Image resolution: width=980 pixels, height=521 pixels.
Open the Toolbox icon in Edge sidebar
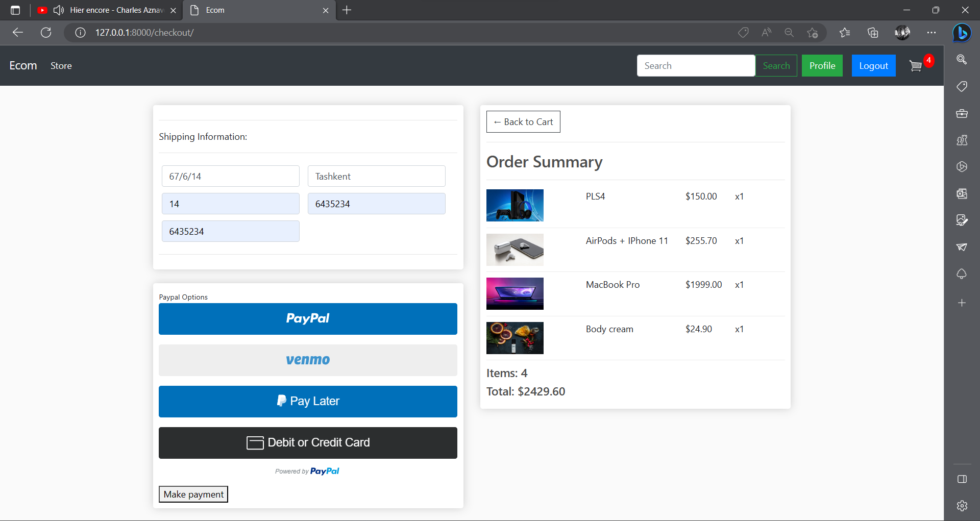963,114
